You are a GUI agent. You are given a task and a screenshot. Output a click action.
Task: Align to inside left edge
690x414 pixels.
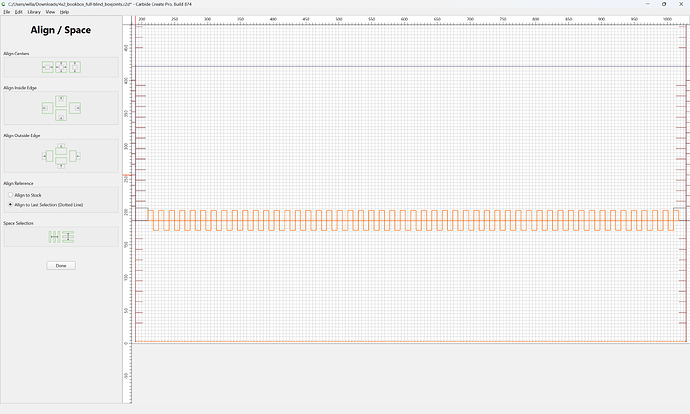[48, 108]
